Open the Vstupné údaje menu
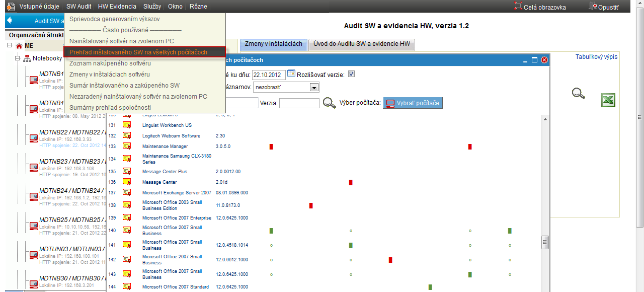Viewport: 644px width, 292px height. [x=39, y=7]
